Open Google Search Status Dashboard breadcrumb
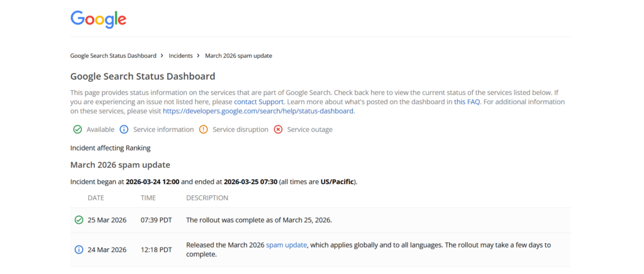Screen dimensions: 644x274 point(113,55)
